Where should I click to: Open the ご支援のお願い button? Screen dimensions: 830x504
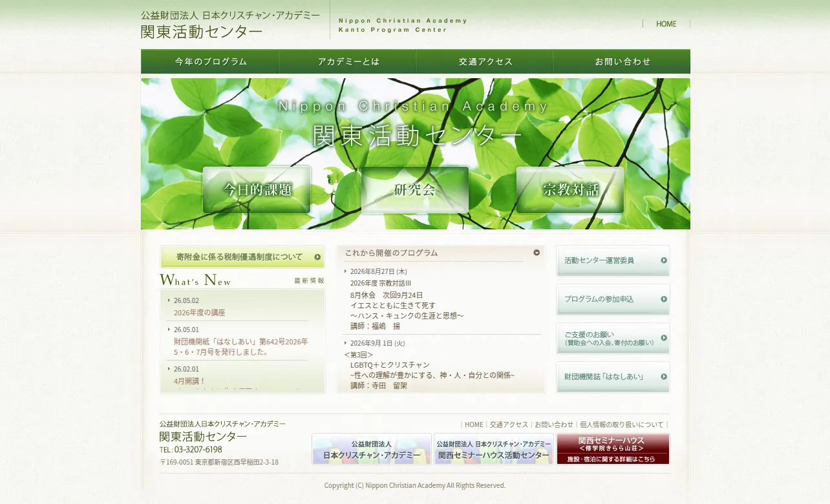coord(613,338)
